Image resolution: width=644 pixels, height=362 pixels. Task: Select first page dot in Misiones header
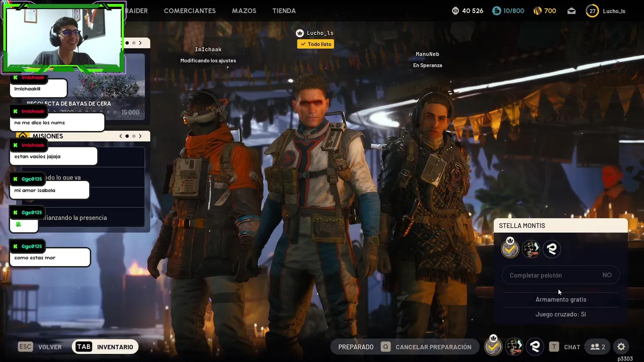127,136
